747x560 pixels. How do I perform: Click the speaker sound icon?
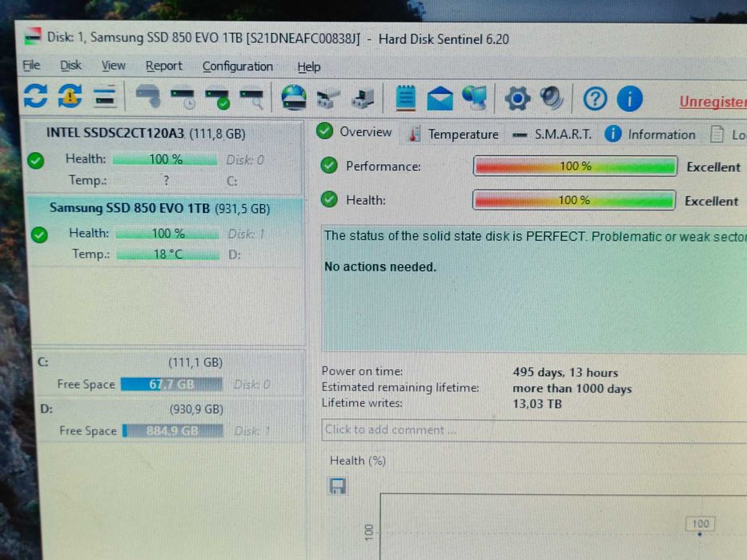(x=552, y=98)
